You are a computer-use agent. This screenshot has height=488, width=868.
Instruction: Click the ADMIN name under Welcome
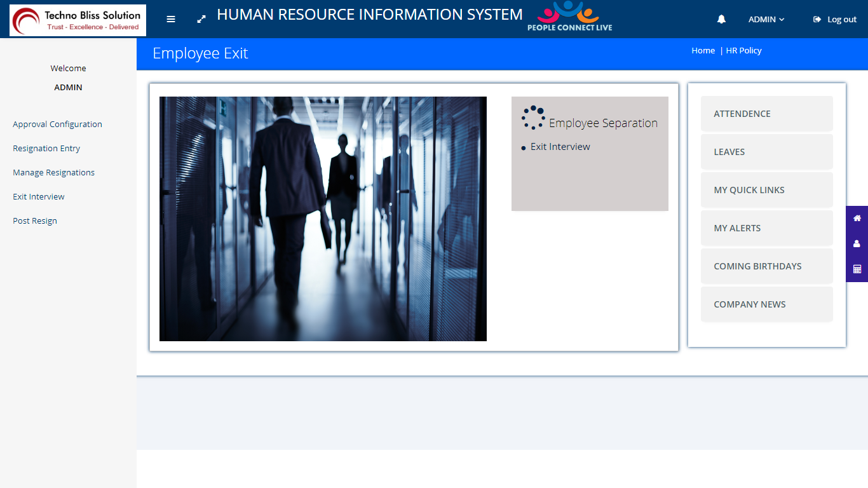point(68,88)
